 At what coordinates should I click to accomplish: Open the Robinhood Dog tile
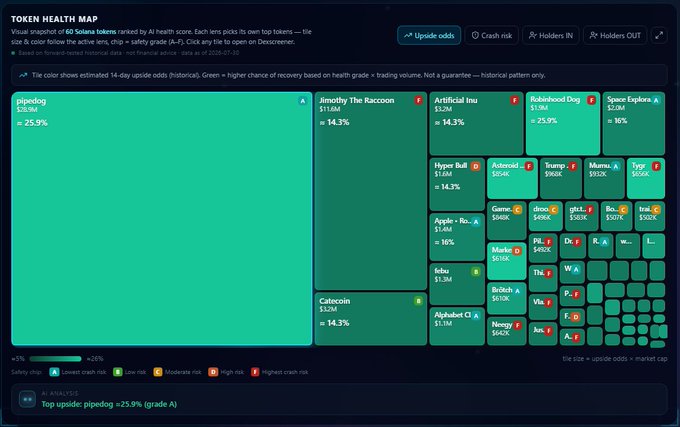563,123
